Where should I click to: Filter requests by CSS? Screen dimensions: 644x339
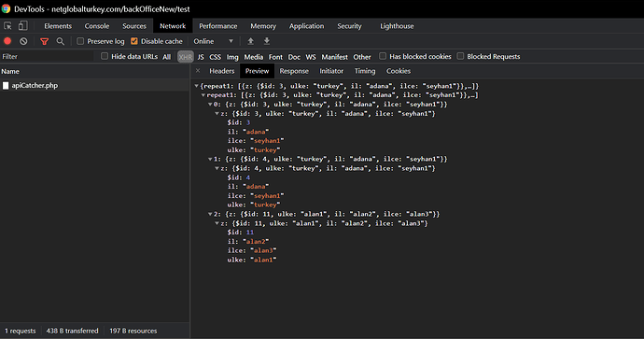pyautogui.click(x=216, y=57)
